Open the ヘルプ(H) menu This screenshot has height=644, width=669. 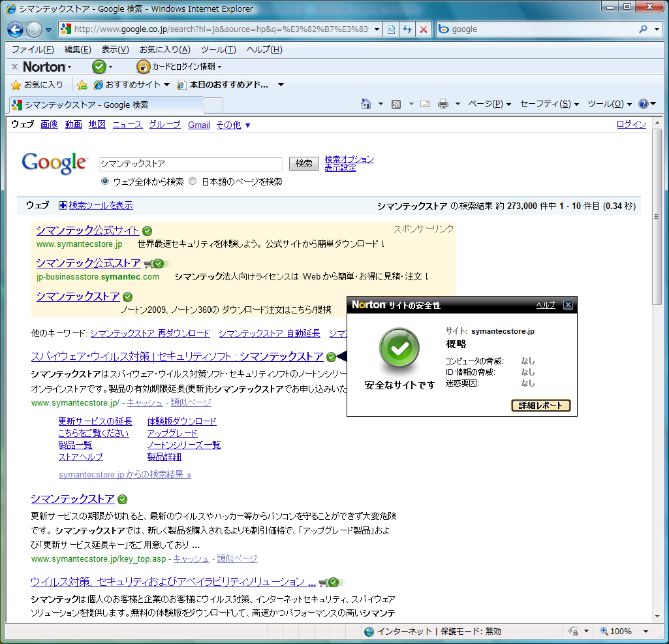[264, 50]
